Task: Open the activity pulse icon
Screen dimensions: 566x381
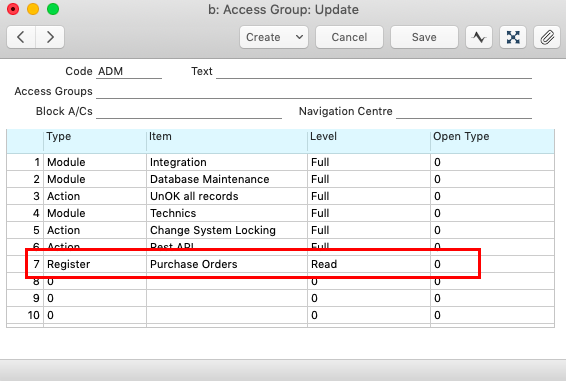Action: [479, 37]
